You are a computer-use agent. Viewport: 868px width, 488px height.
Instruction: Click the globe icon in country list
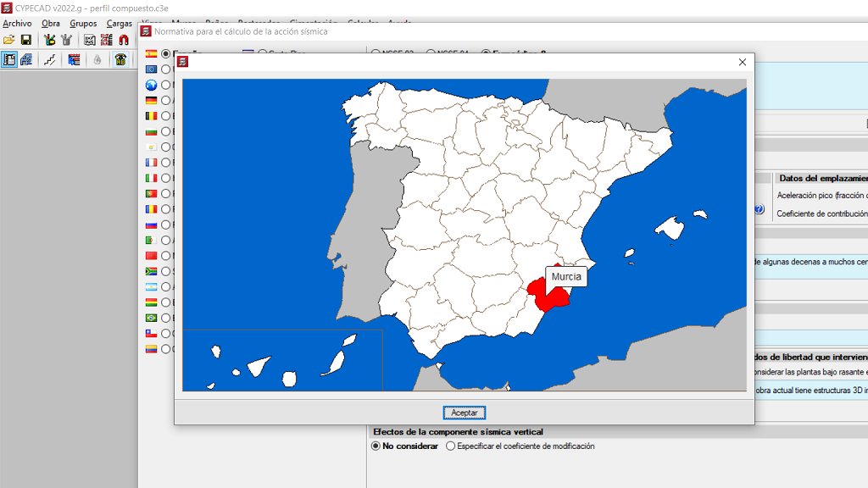[152, 85]
